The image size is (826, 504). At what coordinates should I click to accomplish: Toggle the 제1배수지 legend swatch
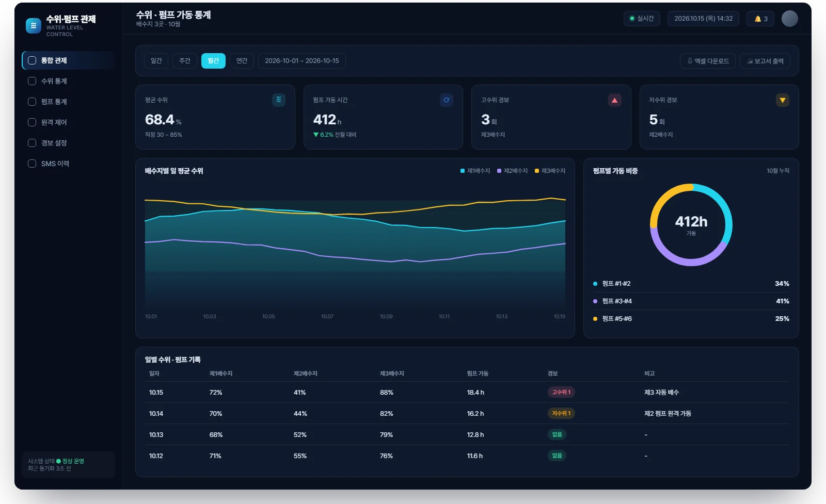coord(463,171)
